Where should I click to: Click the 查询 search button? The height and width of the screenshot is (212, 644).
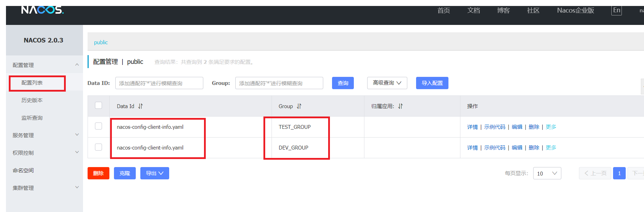pyautogui.click(x=343, y=83)
